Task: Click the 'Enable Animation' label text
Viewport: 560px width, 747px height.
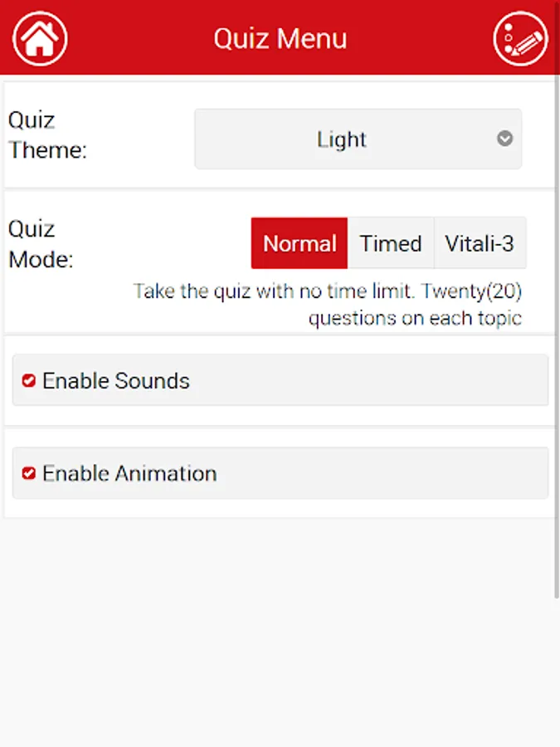Action: tap(129, 474)
